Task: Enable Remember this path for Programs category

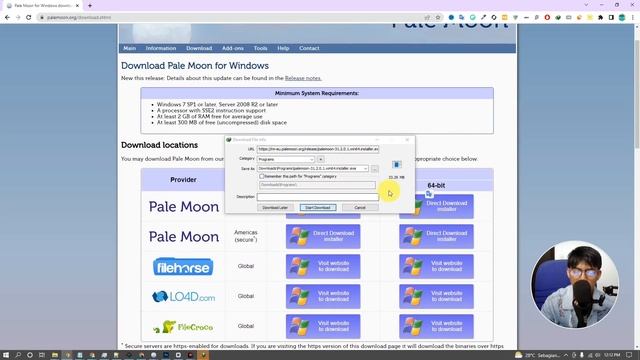Action: [262, 176]
